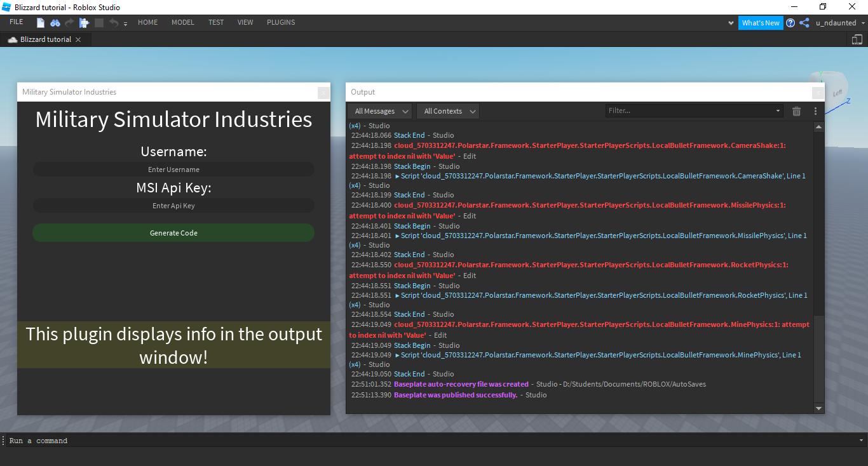Click the What's New button
The height and width of the screenshot is (466, 868).
[761, 23]
